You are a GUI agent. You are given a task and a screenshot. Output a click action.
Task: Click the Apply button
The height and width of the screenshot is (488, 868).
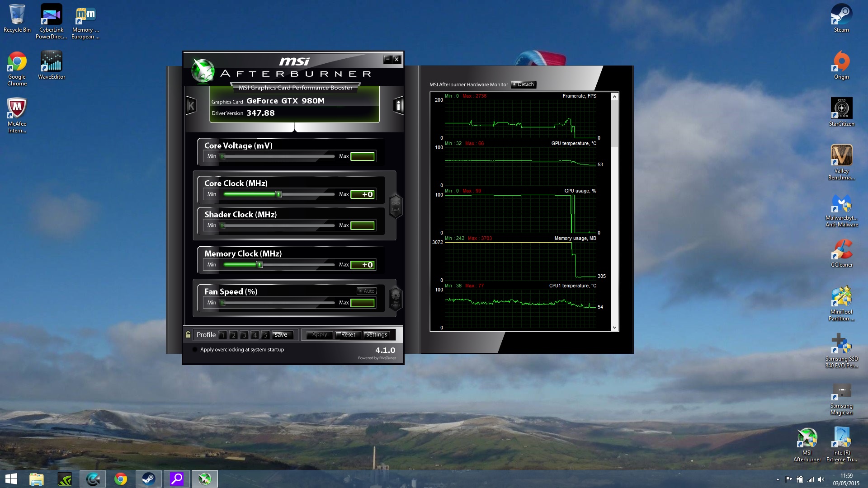tap(320, 335)
